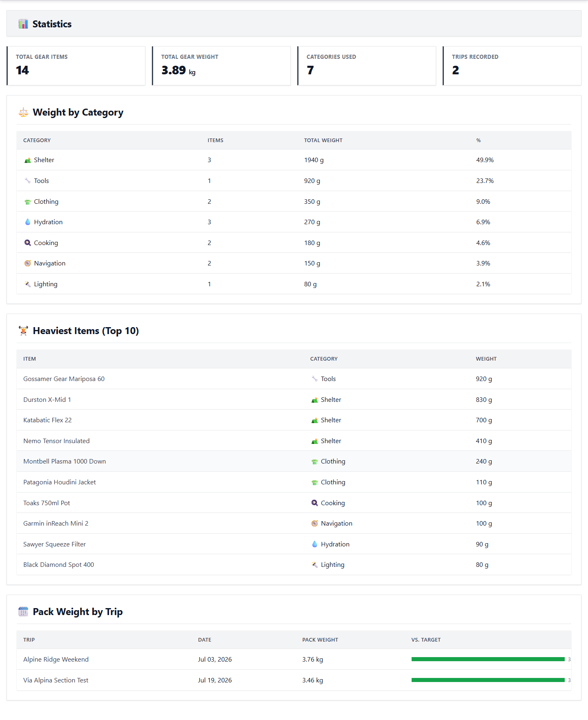Click the 1940 g Shelter total weight
588x720 pixels.
[314, 160]
